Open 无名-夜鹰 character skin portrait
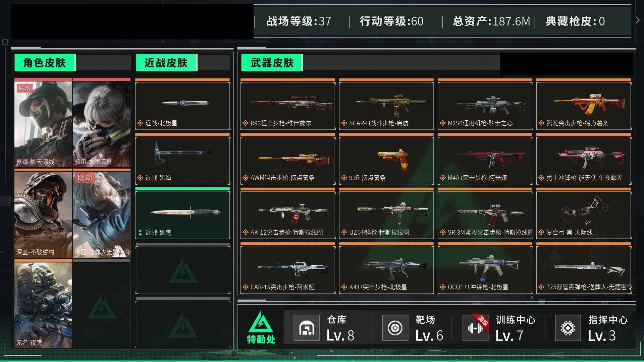 click(43, 305)
